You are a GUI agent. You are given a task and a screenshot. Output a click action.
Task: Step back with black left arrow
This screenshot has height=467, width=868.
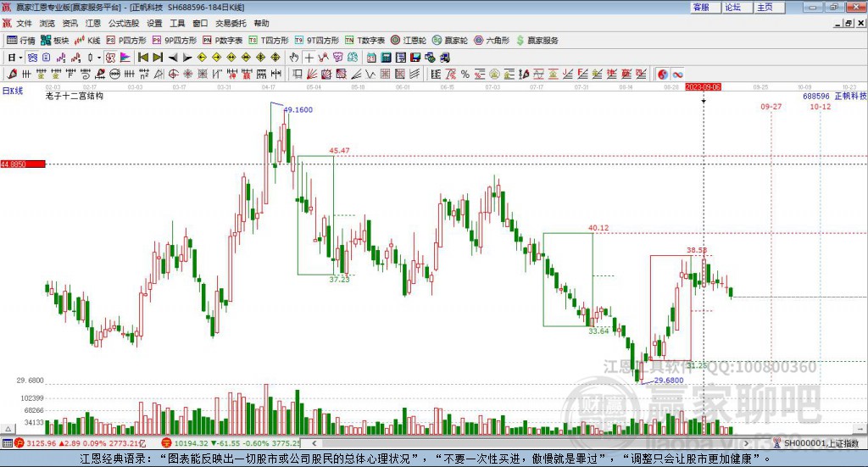tap(173, 58)
